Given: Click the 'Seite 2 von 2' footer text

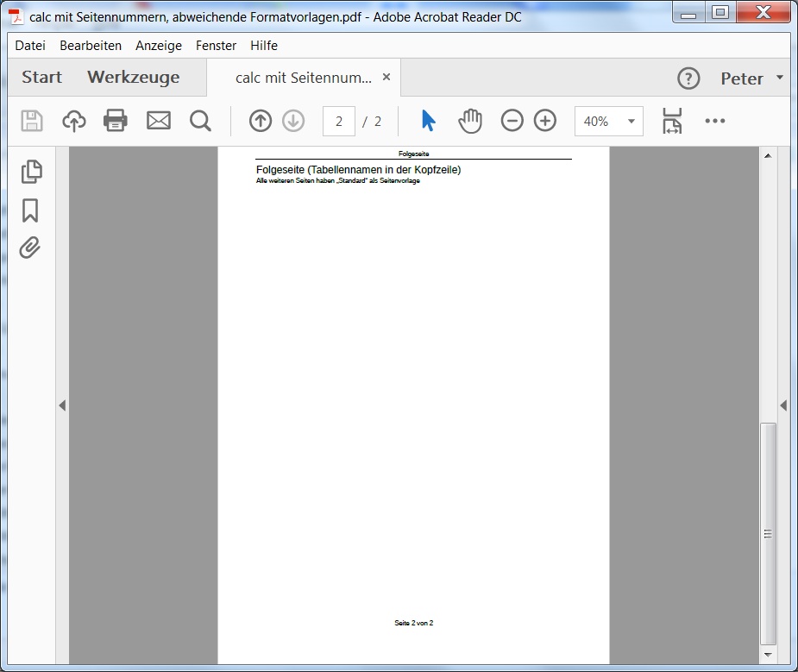Looking at the screenshot, I should pyautogui.click(x=414, y=623).
